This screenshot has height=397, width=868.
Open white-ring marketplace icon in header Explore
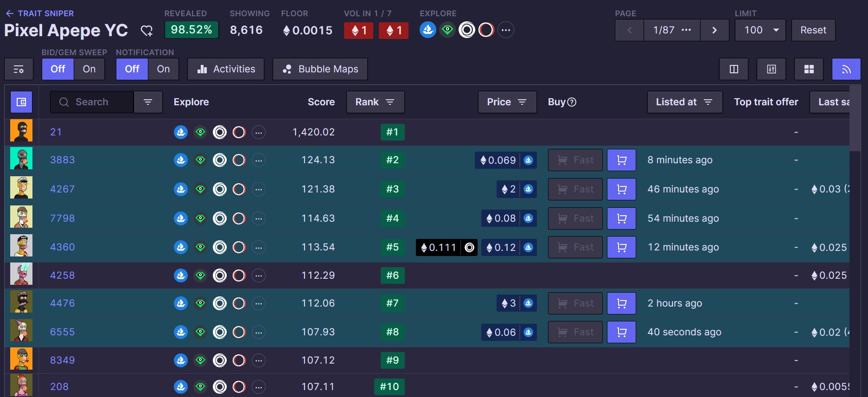(x=467, y=30)
